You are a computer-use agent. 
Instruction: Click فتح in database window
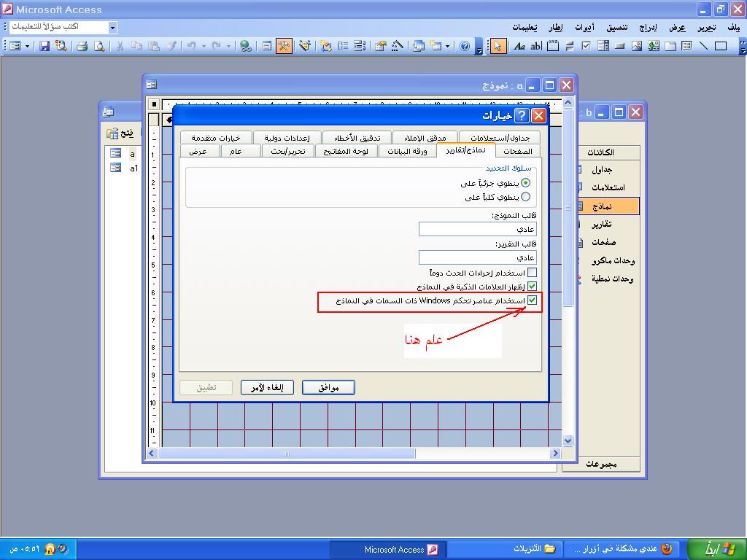(121, 133)
